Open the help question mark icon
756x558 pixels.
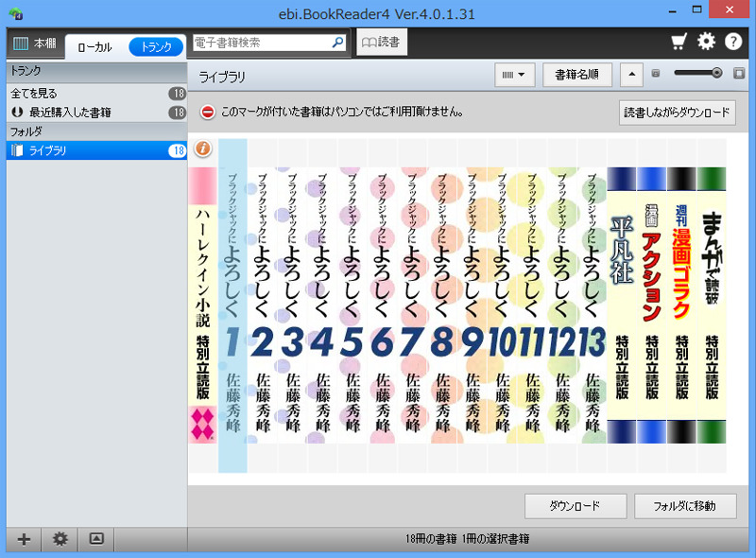733,42
